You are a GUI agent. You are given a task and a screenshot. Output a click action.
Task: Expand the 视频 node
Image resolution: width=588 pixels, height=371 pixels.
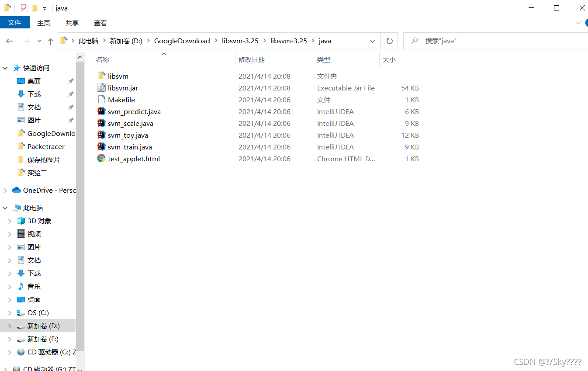pos(10,234)
